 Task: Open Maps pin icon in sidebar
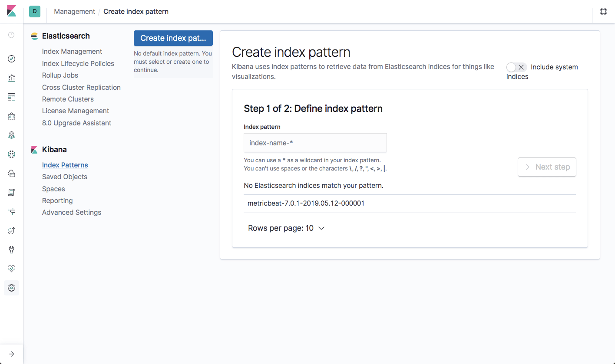(x=11, y=135)
